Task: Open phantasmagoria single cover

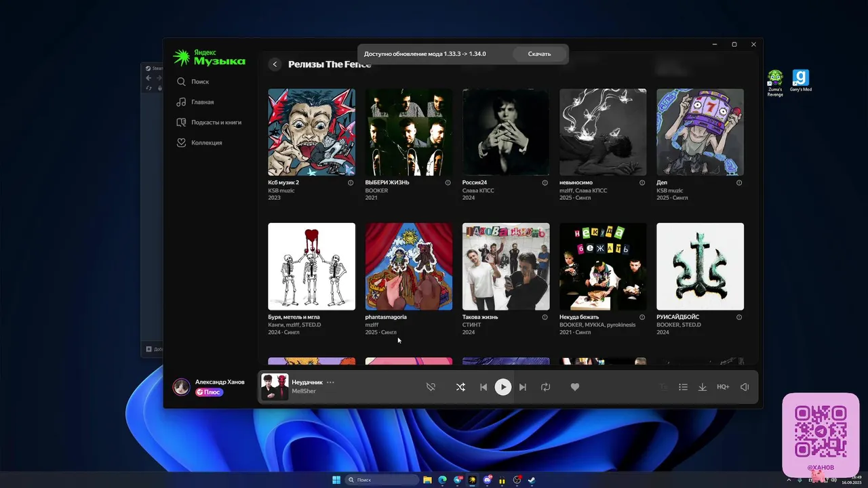Action: [408, 266]
